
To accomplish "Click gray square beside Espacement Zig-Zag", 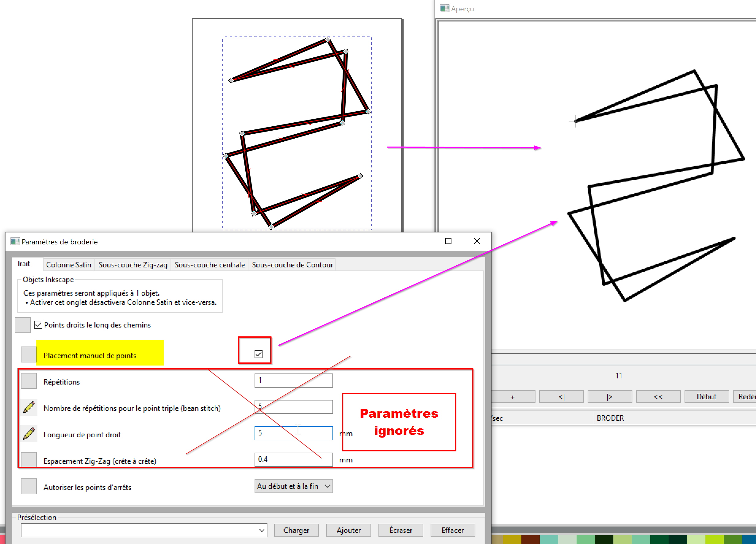I will coord(29,460).
